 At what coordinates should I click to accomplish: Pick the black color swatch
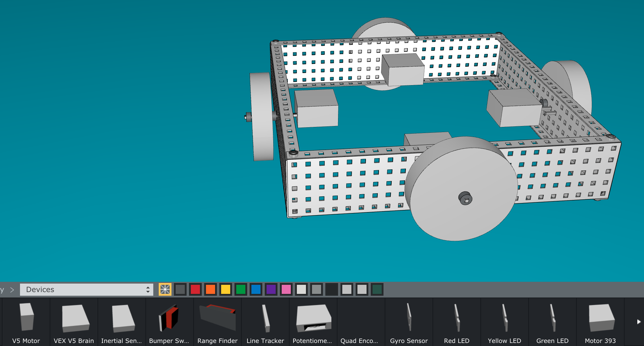[x=332, y=289]
